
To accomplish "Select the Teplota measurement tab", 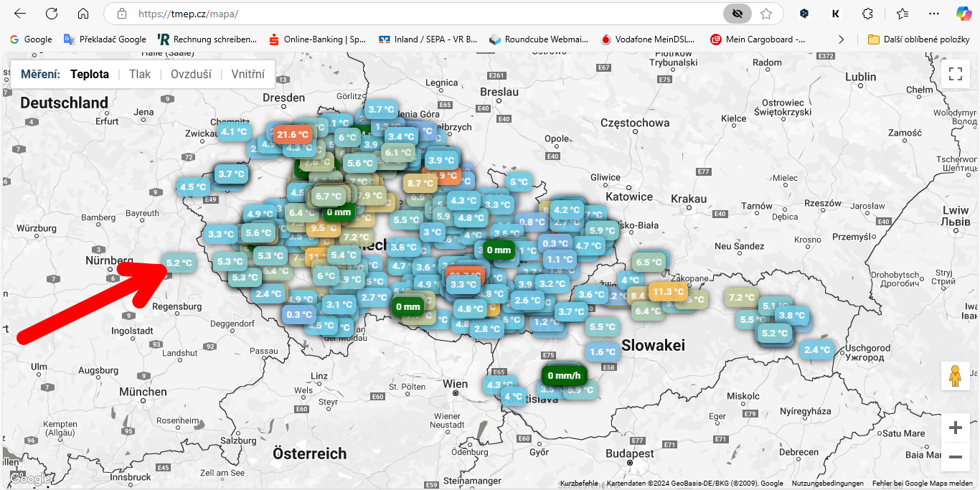I will (x=90, y=74).
